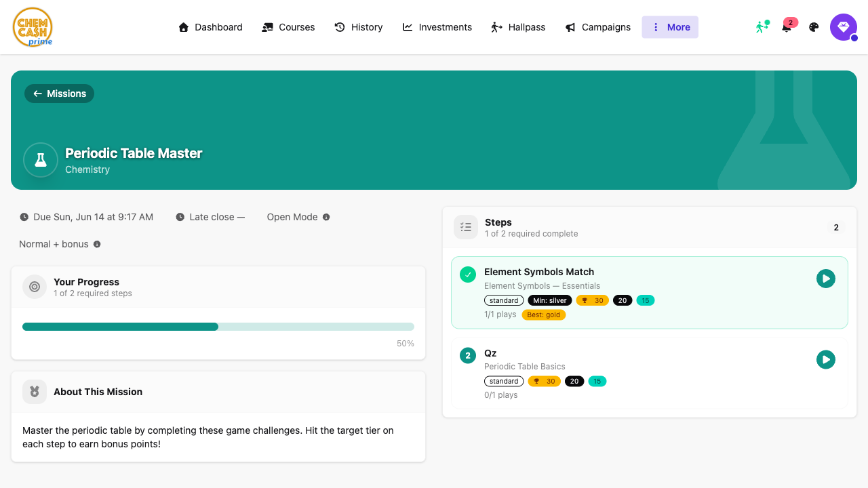Click the Chemistry subtitle
868x488 pixels.
(x=87, y=169)
